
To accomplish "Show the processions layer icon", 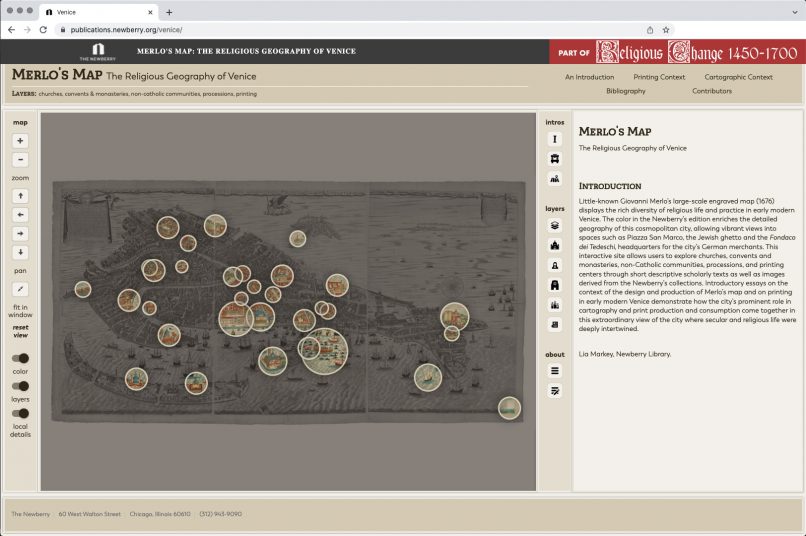I will pos(555,304).
